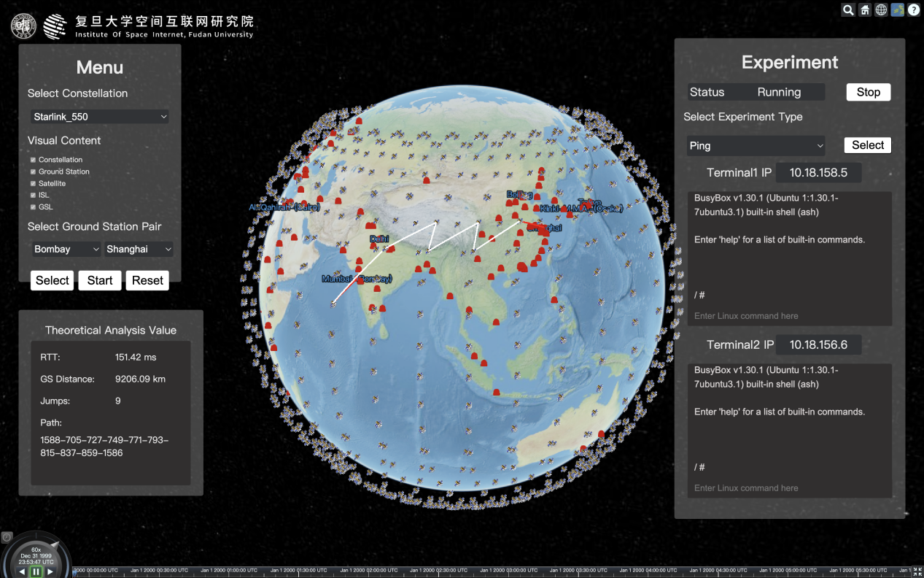Click the Terminal2 IP address field
This screenshot has height=578, width=924.
click(818, 345)
